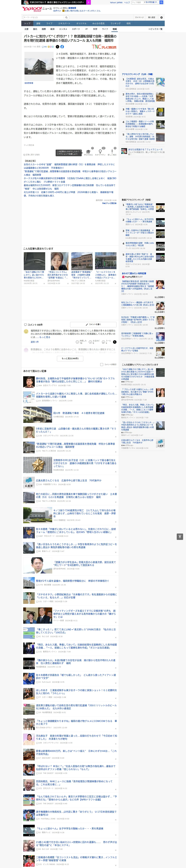Open the エキスパート navigation tab

(x=64, y=24)
